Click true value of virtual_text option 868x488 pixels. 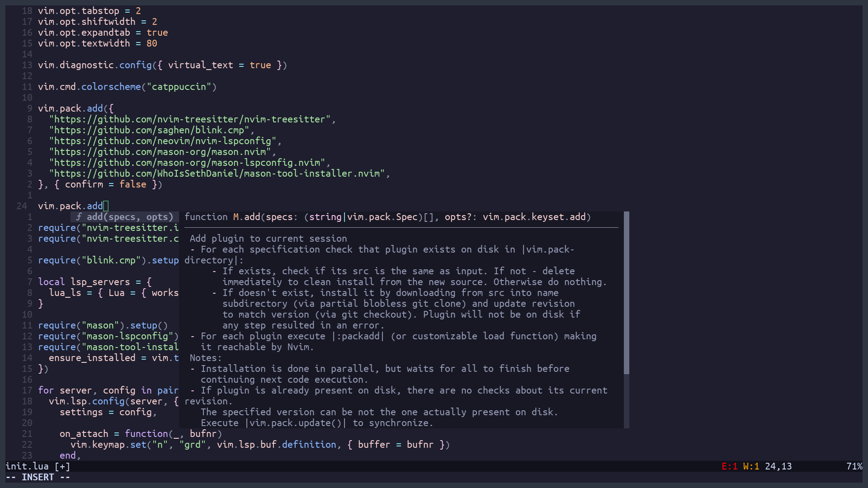click(260, 65)
